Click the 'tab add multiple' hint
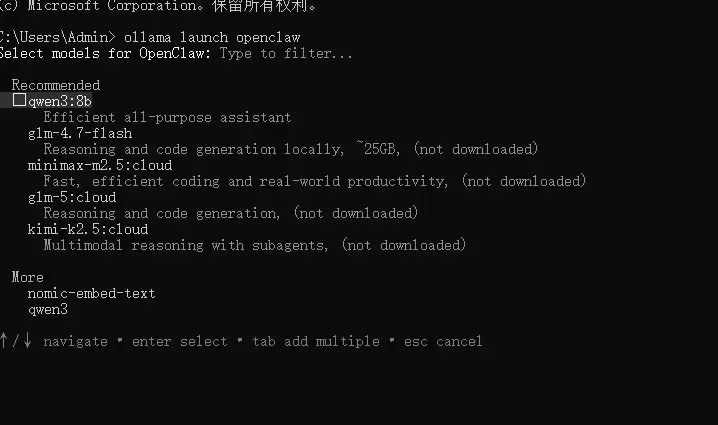718x425 pixels. pyautogui.click(x=316, y=341)
